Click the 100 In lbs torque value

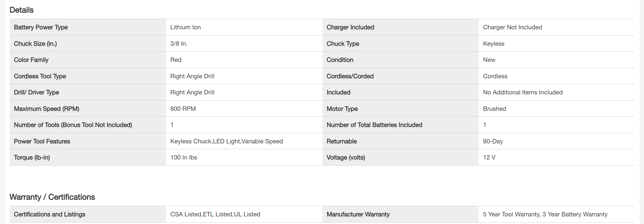point(184,157)
